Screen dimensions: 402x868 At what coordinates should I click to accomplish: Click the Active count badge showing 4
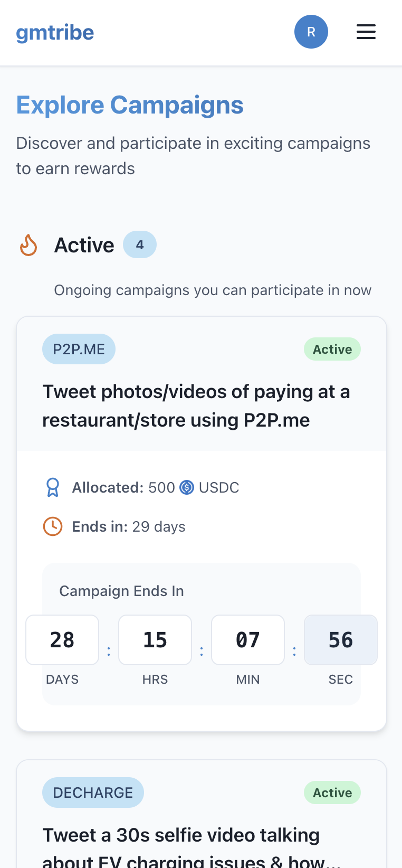click(140, 244)
